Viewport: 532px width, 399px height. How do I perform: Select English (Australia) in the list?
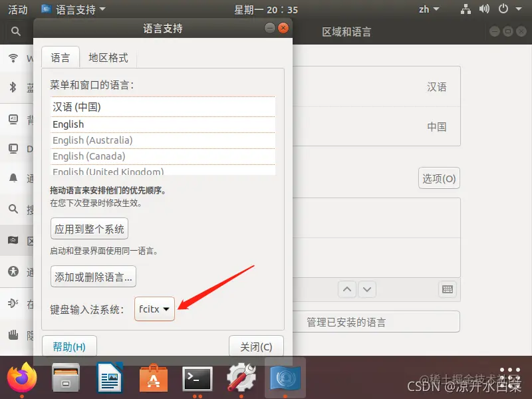pos(163,140)
